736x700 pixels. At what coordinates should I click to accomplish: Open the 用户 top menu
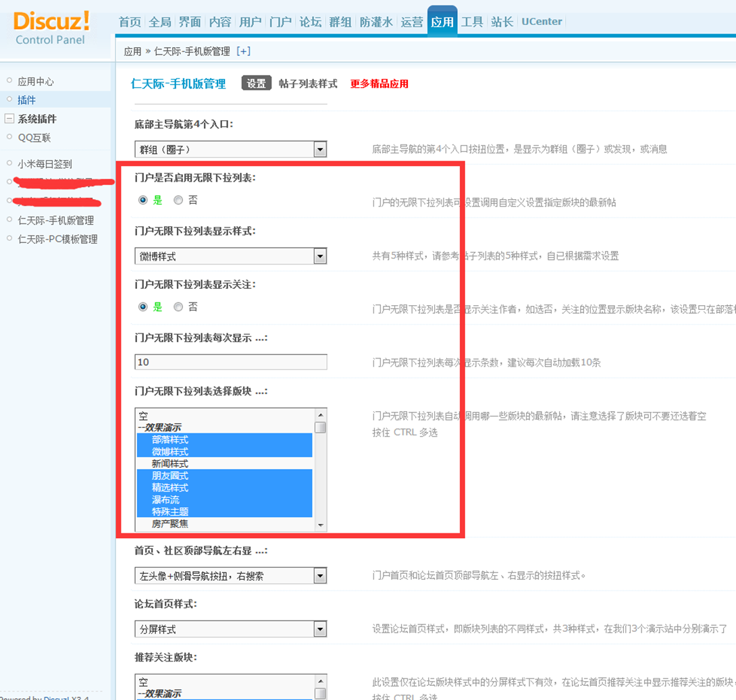[x=251, y=22]
